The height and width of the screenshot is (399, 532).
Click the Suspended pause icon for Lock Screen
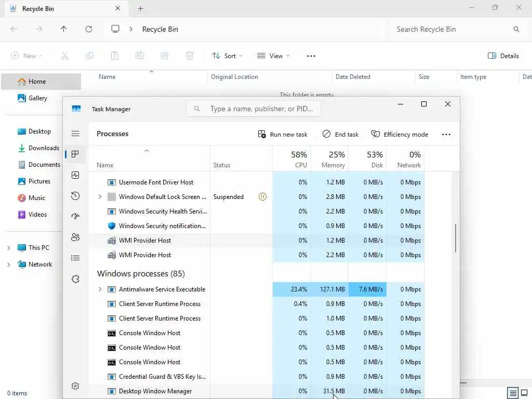click(262, 197)
